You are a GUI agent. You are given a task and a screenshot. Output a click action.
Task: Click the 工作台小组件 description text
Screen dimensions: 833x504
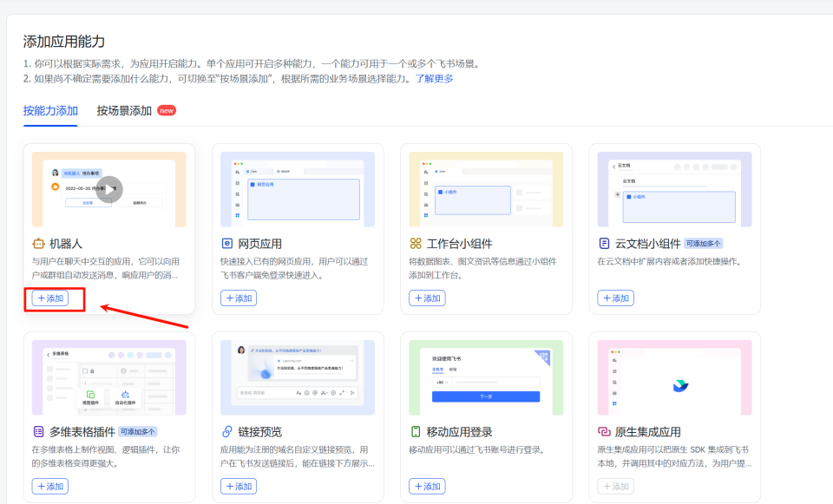click(483, 268)
